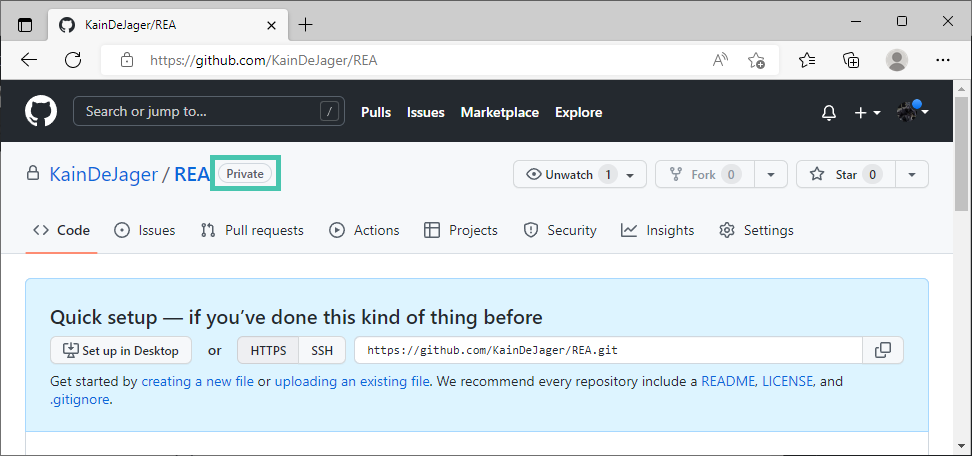This screenshot has width=972, height=456.
Task: Open Explore in top navigation
Action: (x=578, y=112)
